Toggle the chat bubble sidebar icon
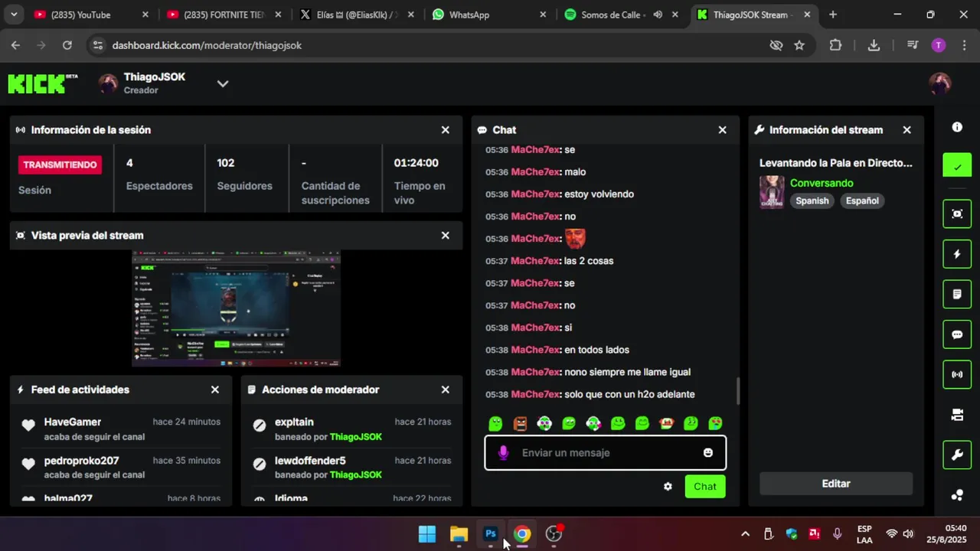 point(957,334)
